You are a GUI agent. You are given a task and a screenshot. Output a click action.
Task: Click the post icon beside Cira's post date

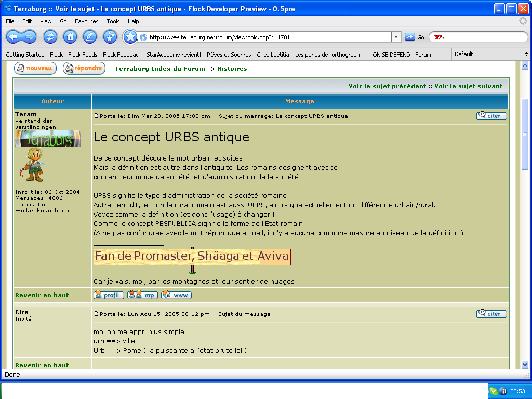point(96,313)
